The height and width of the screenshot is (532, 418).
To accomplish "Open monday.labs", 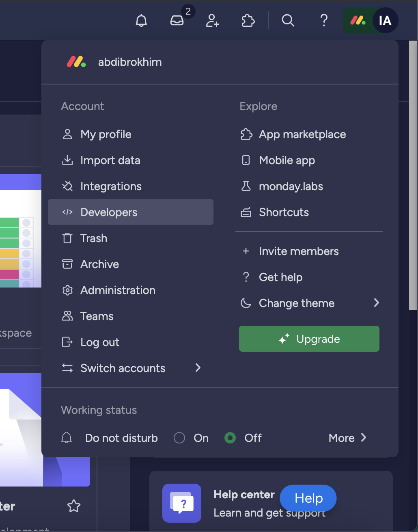I will tap(309, 186).
